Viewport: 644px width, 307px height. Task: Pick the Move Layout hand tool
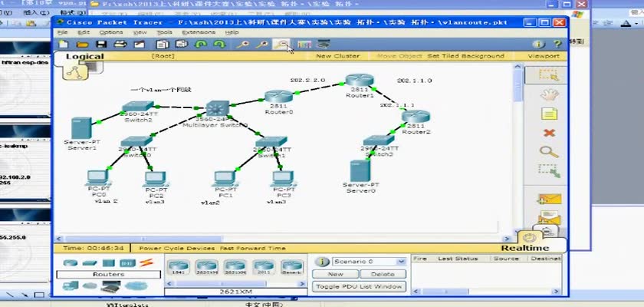(549, 94)
